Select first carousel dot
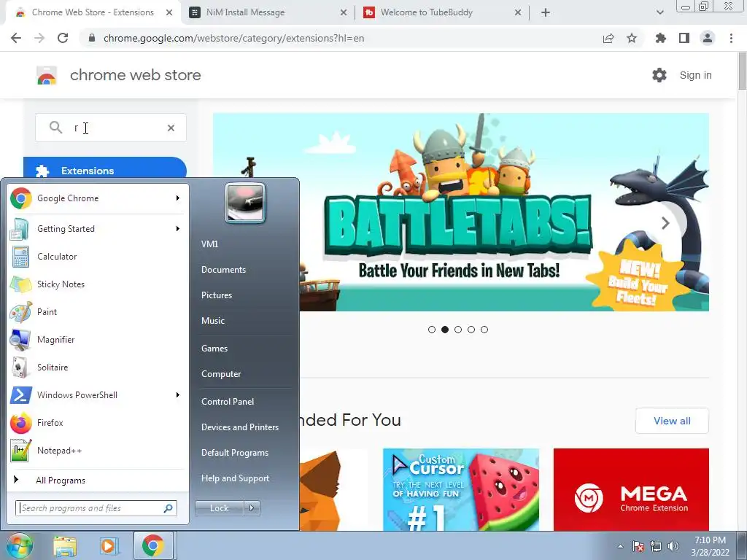The image size is (747, 560). coord(432,330)
